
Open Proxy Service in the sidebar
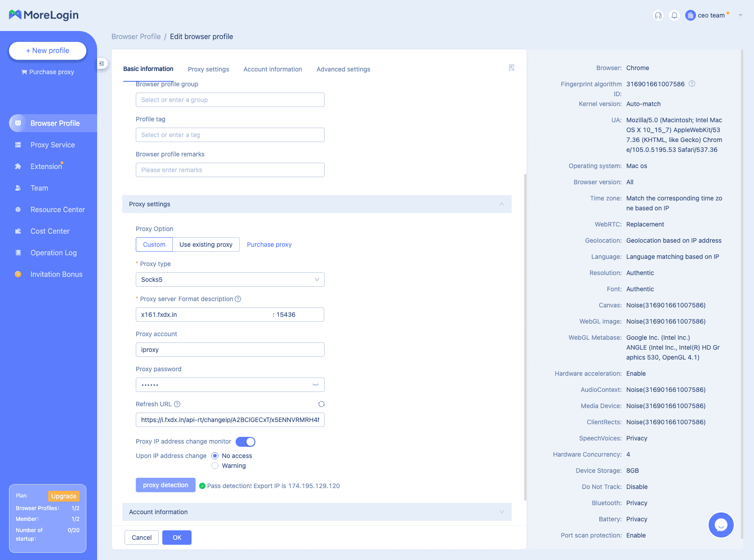coord(53,145)
